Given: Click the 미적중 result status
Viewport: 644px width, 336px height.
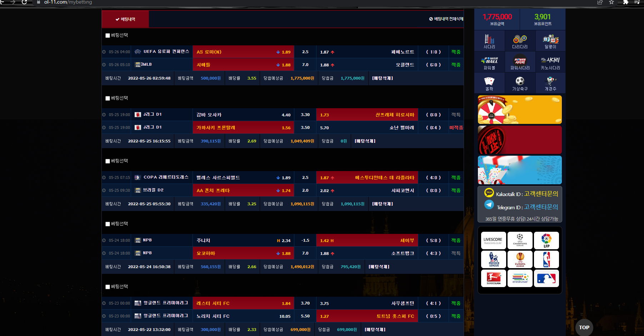Looking at the screenshot, I should (456, 127).
